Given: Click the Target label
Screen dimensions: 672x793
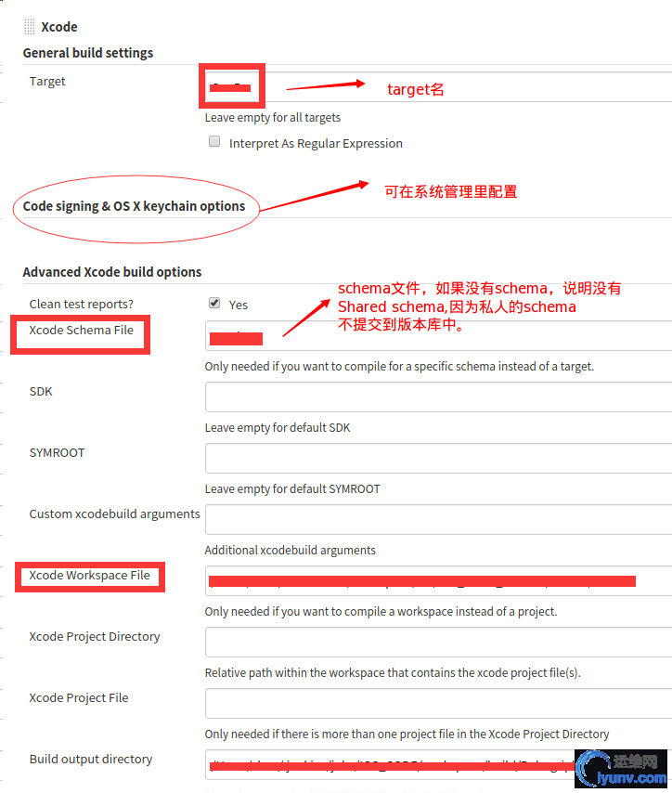Looking at the screenshot, I should pyautogui.click(x=47, y=82).
